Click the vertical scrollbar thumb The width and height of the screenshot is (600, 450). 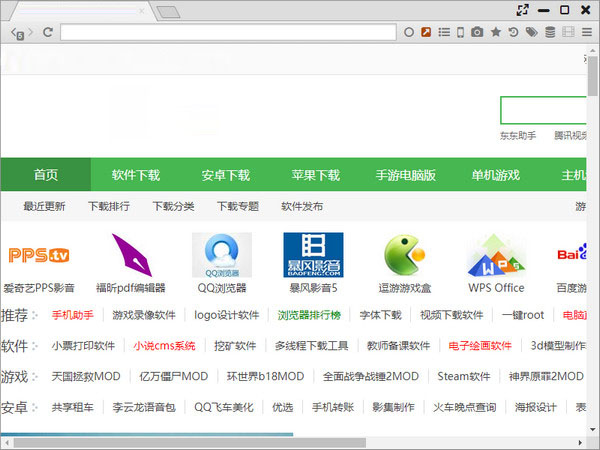click(593, 76)
